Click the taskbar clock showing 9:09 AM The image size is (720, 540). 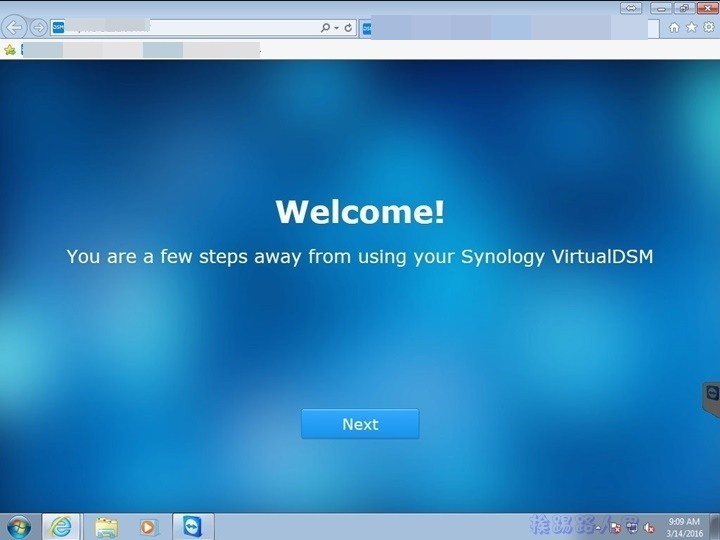click(x=684, y=527)
